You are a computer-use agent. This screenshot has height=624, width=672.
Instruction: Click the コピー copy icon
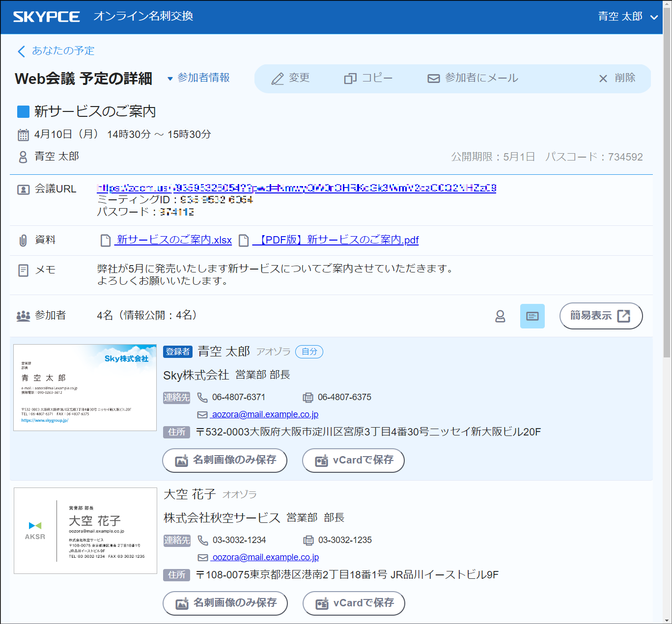click(350, 78)
